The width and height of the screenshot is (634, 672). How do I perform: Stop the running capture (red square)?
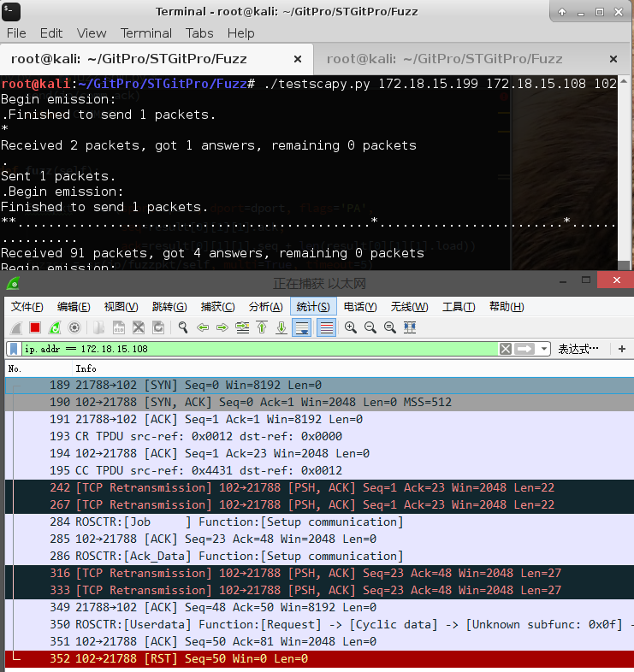point(35,327)
